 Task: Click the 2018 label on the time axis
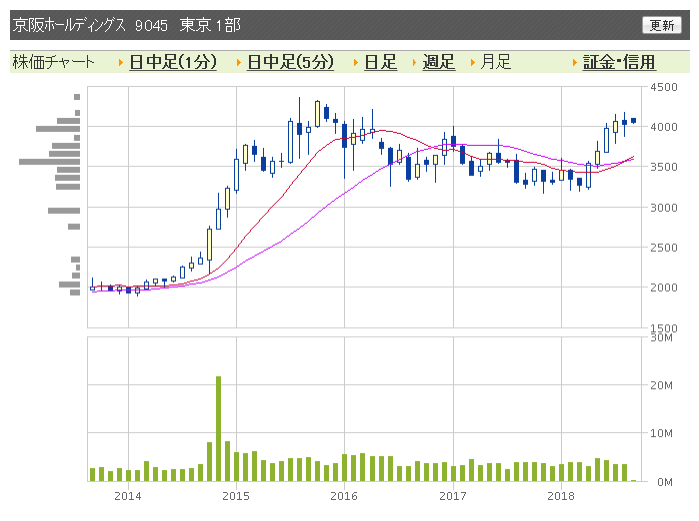[x=561, y=496]
